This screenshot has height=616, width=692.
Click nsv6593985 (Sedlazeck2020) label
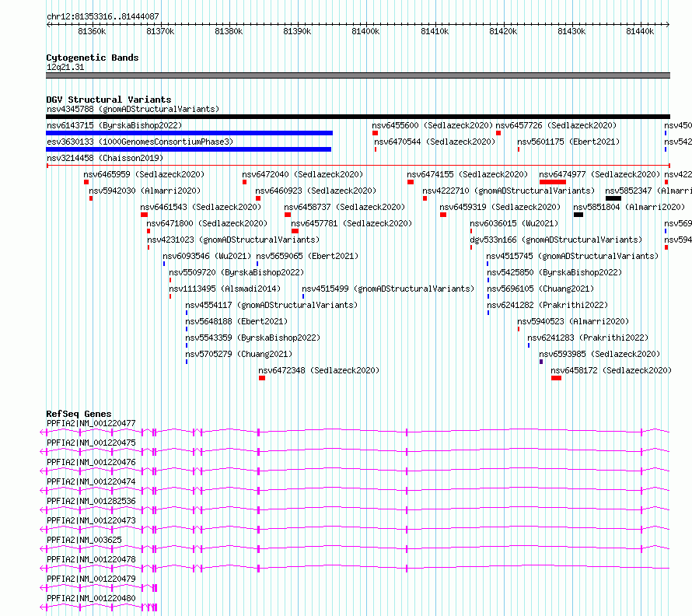click(x=599, y=354)
